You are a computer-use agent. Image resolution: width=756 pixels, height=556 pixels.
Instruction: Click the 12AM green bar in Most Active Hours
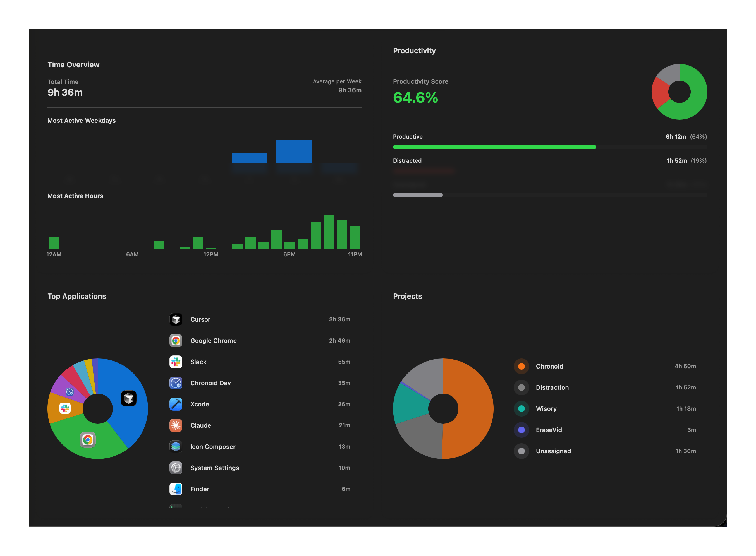coord(54,243)
